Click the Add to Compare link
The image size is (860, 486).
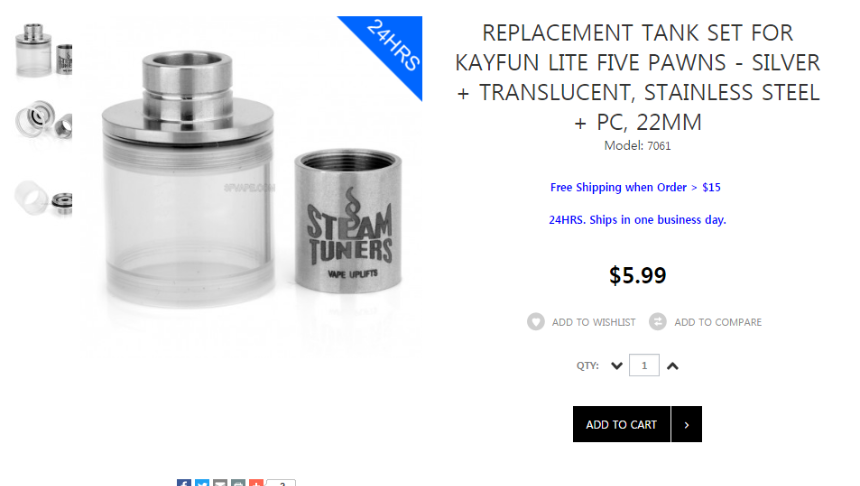pos(718,322)
